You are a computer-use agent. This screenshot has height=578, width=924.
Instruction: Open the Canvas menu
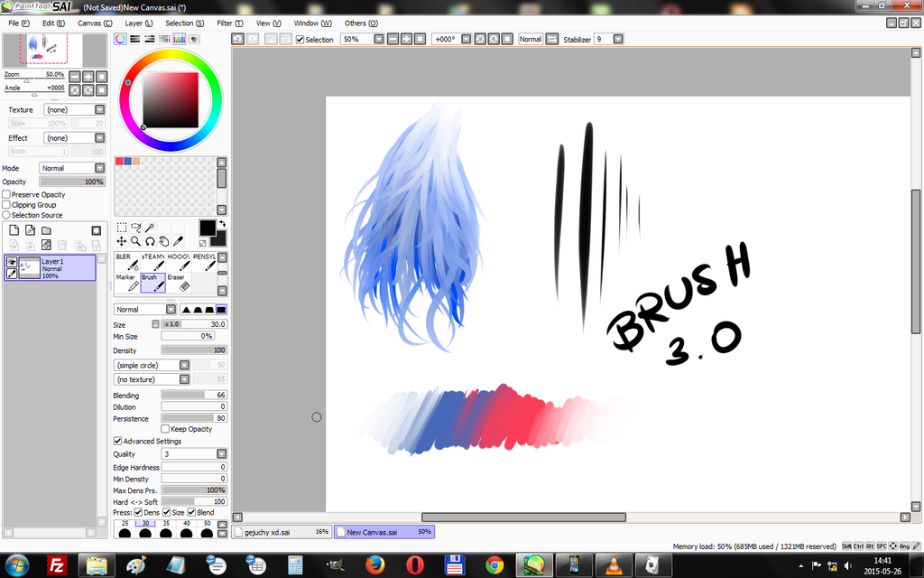pos(95,23)
